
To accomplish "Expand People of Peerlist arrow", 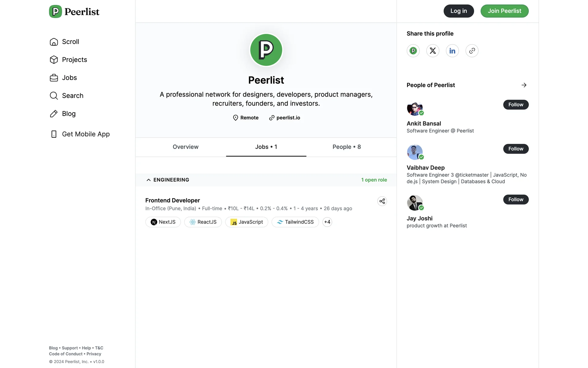I will pos(524,85).
